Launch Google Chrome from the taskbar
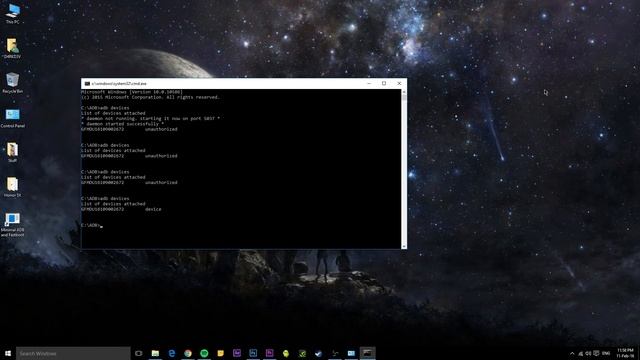The height and width of the screenshot is (360, 640). coord(188,353)
